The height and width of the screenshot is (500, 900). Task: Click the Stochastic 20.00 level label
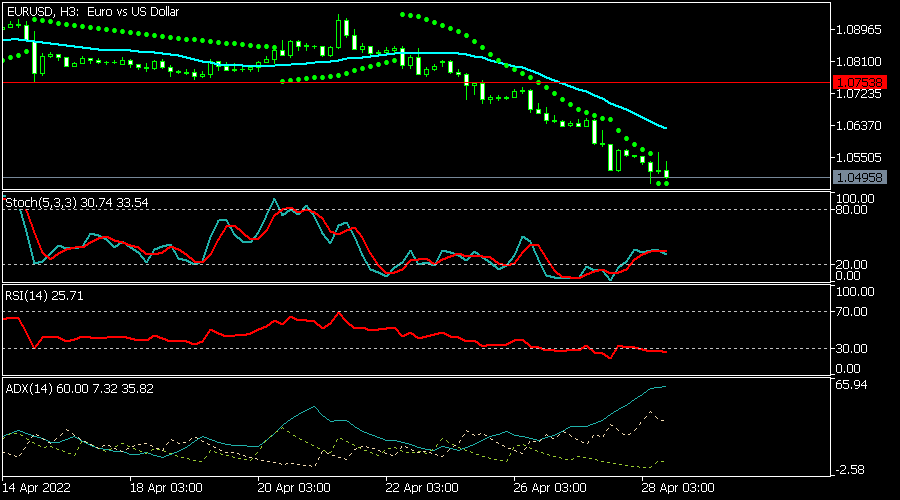(x=851, y=265)
